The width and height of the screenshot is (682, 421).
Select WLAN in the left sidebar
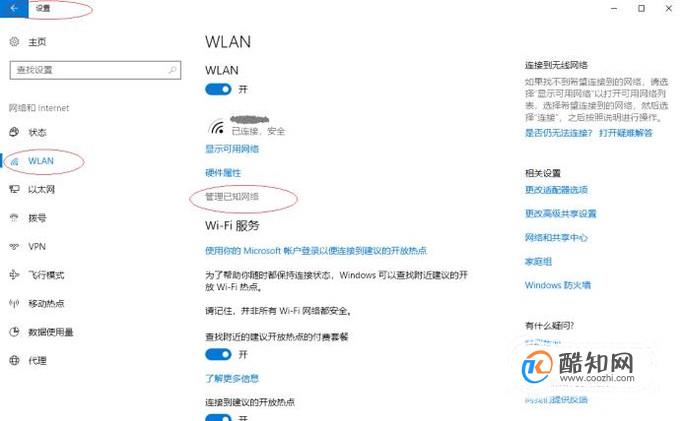[41, 161]
